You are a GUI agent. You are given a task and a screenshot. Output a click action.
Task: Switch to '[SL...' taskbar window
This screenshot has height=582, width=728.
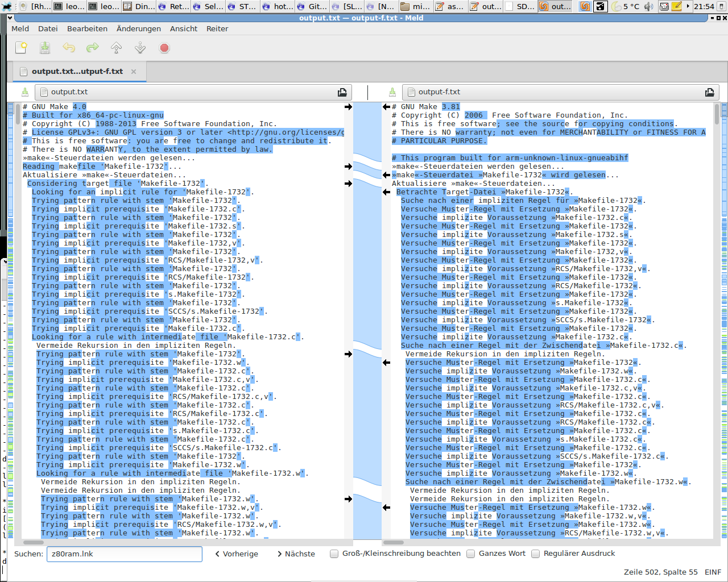tap(346, 6)
